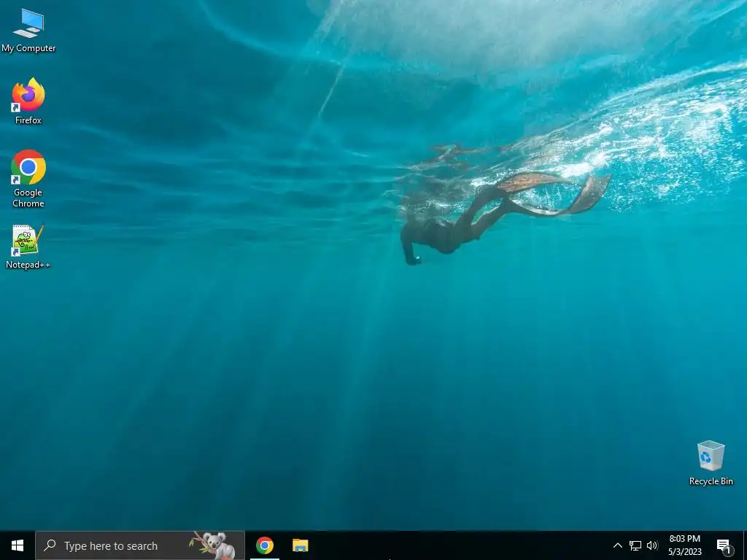Click the koala search highlight image
Viewport: 747px width, 560px height.
coord(214,545)
